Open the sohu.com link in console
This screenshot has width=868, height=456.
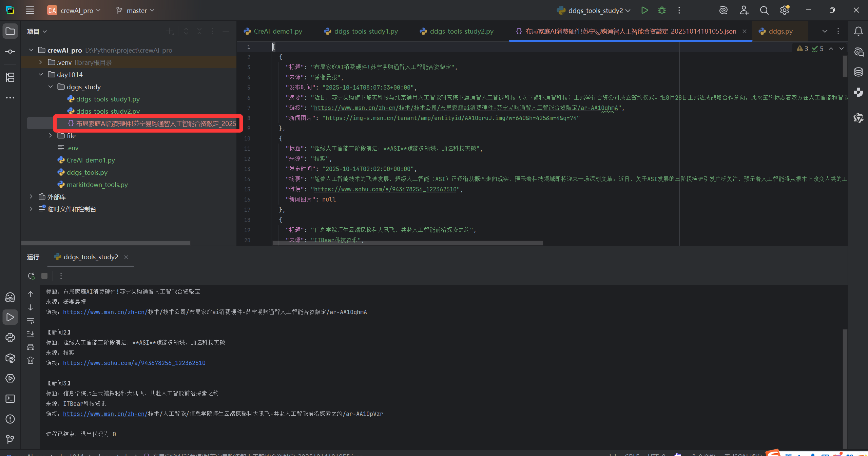point(134,363)
